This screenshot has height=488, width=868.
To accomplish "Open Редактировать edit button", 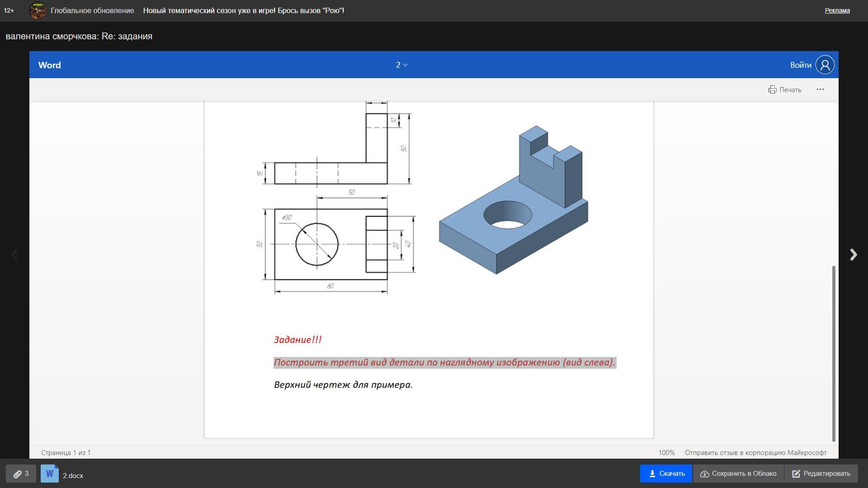I will tap(821, 474).
